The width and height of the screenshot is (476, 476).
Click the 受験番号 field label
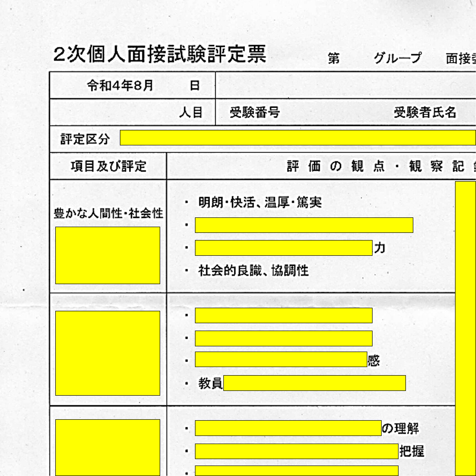point(255,113)
